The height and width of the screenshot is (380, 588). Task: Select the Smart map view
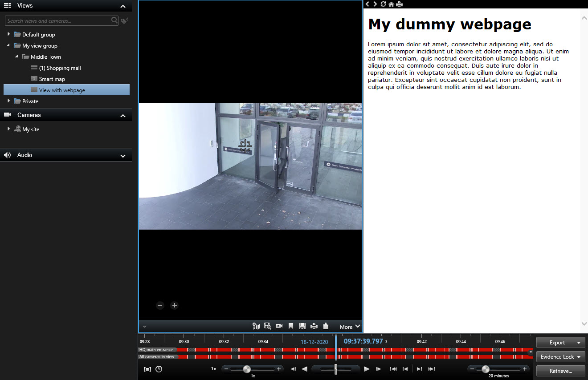coord(52,79)
